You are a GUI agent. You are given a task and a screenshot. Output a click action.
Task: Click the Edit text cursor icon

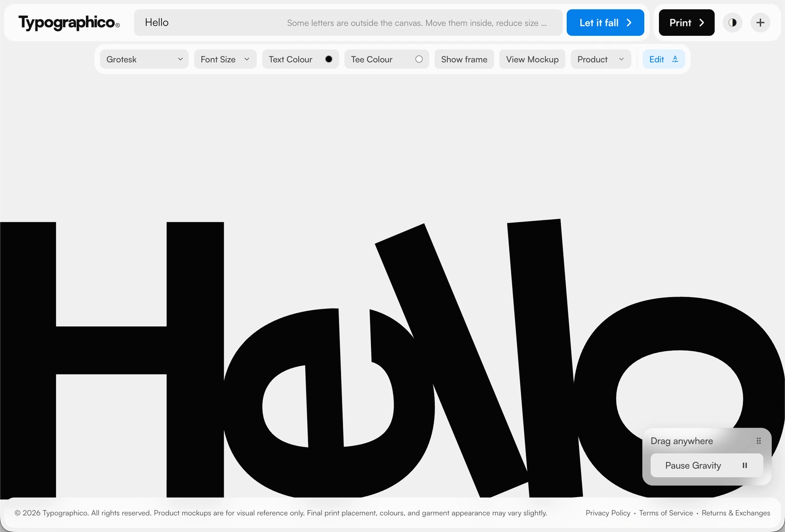(x=675, y=59)
